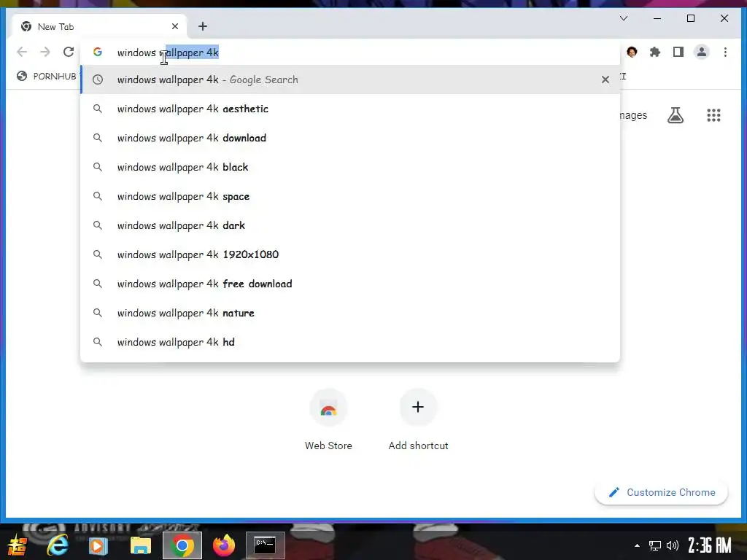Screen dimensions: 747x560
Task: Open the Google apps grid icon
Action: coord(713,115)
